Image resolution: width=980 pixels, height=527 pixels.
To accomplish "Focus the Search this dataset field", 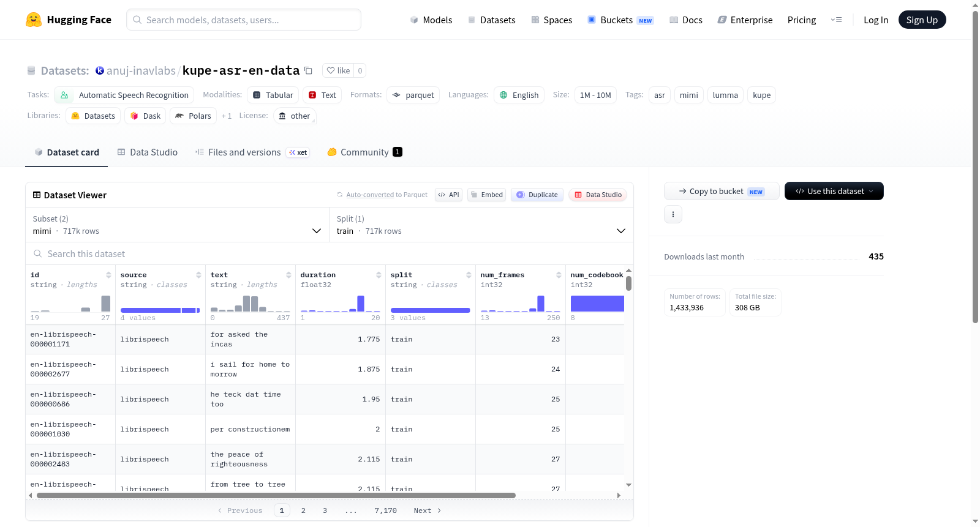I will (x=330, y=253).
